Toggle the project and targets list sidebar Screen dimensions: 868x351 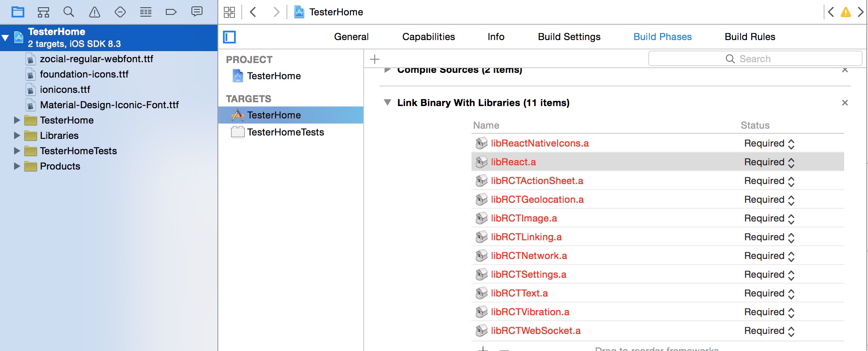[x=229, y=37]
